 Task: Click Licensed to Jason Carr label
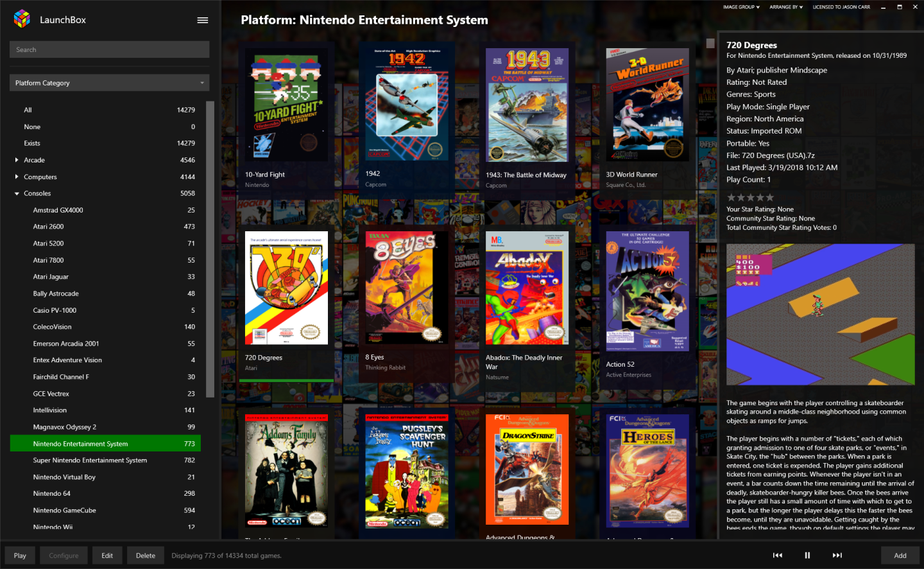click(841, 7)
